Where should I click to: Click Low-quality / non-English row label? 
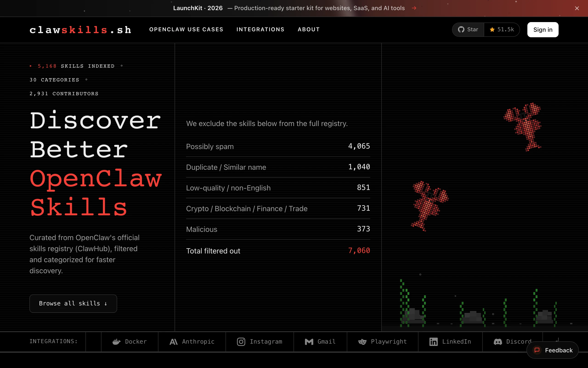228,188
